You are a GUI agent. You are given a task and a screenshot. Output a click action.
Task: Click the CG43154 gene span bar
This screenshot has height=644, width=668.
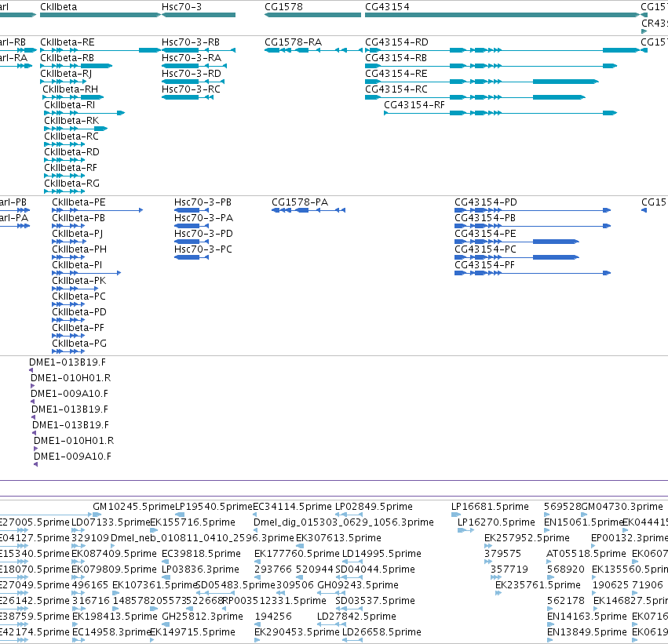[x=502, y=15]
